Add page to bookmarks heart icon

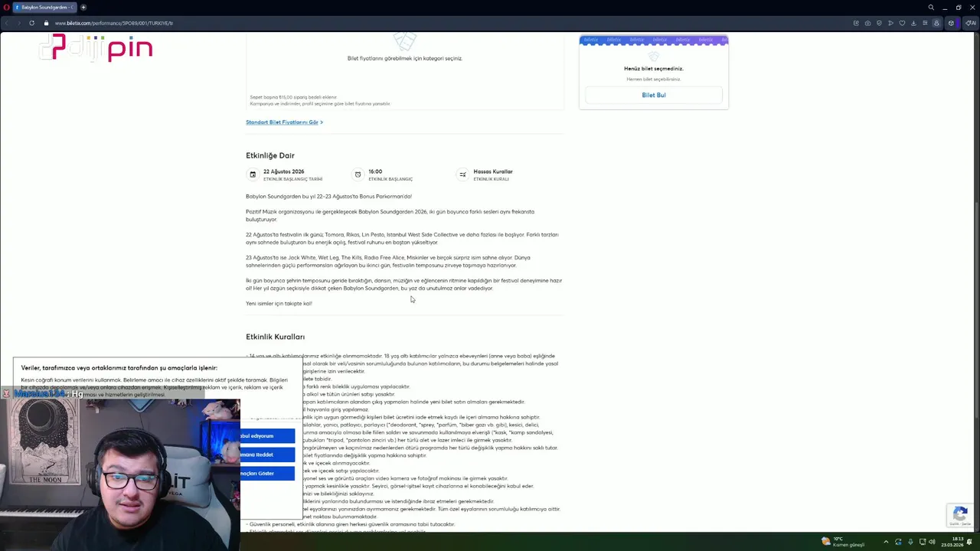coord(902,23)
